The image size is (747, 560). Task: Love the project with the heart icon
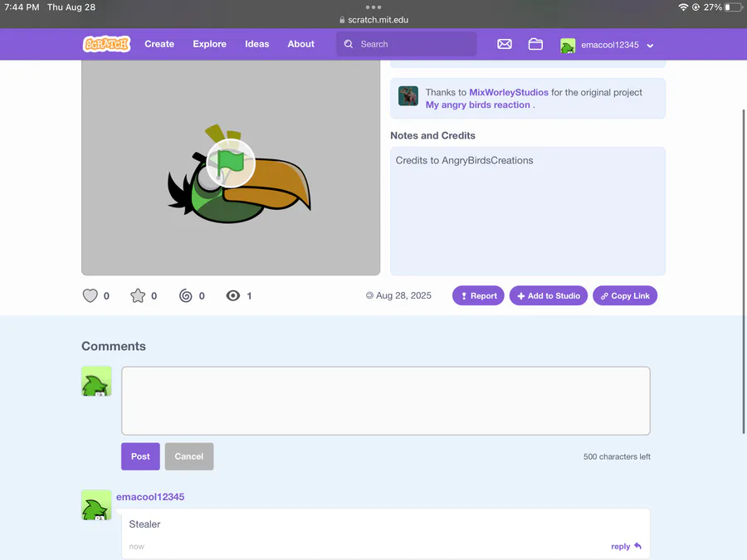(90, 295)
